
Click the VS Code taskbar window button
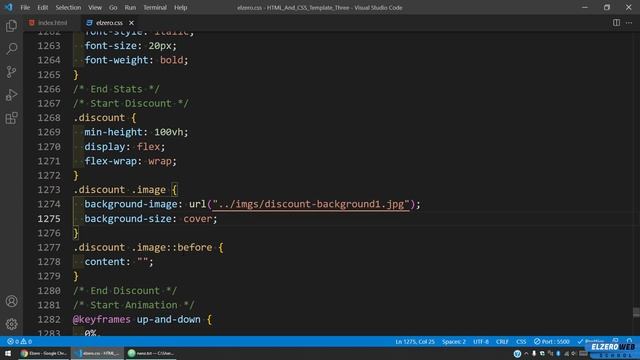click(x=98, y=353)
